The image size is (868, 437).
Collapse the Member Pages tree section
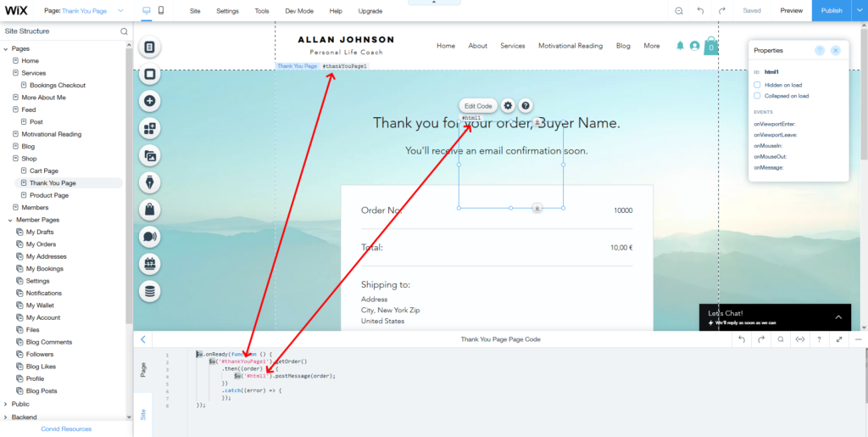tap(8, 220)
